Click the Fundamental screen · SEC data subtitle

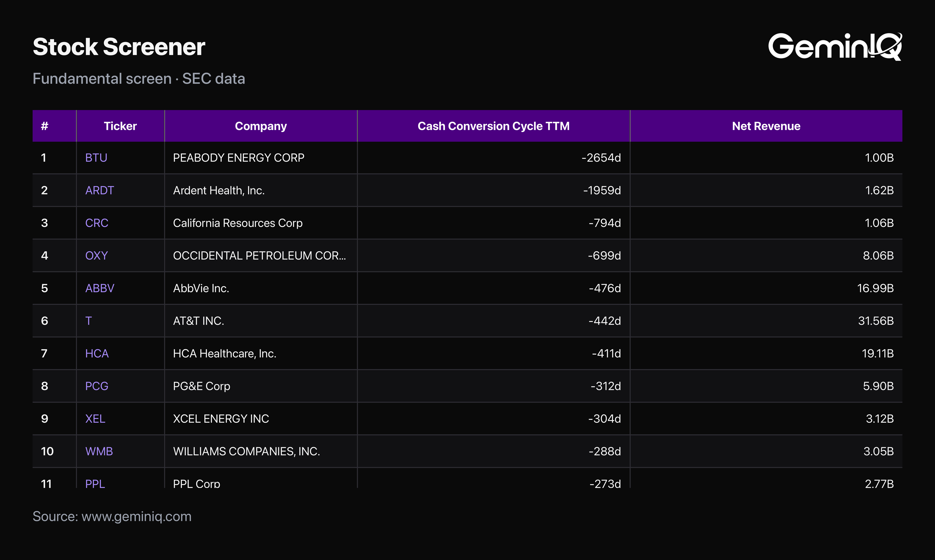(x=139, y=79)
